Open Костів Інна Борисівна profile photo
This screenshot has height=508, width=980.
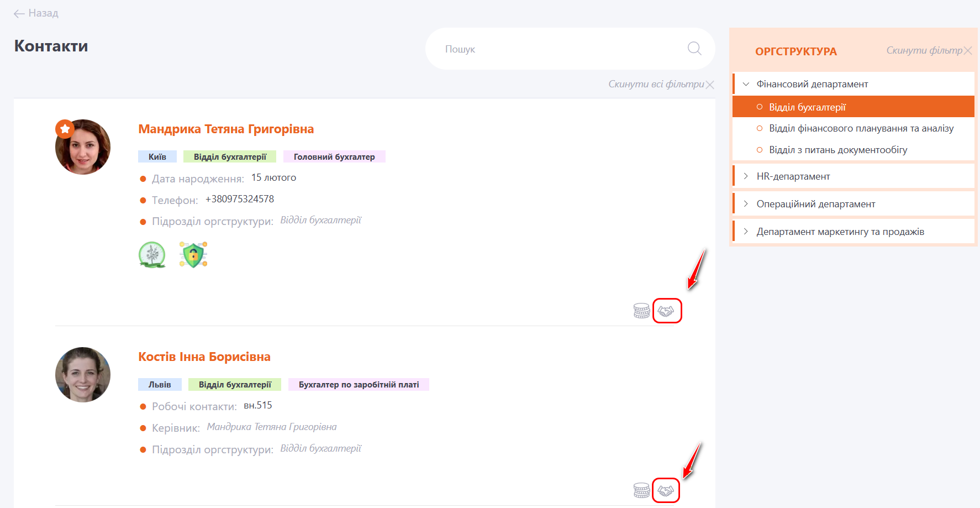point(83,375)
